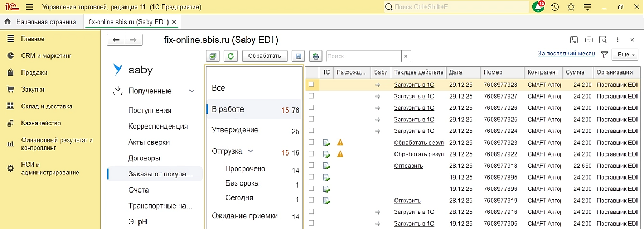Viewport: 644px width, 229px height.
Task: Check the box for order 7608977918
Action: pyautogui.click(x=311, y=166)
